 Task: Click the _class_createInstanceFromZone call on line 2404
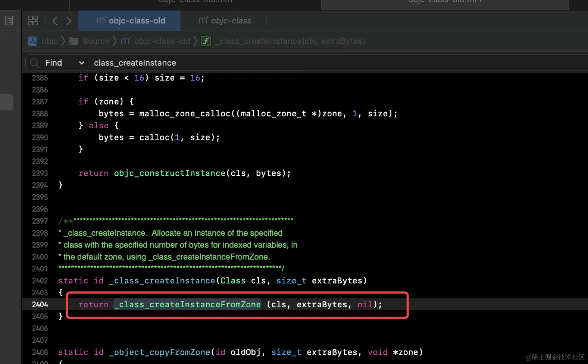[x=187, y=305]
